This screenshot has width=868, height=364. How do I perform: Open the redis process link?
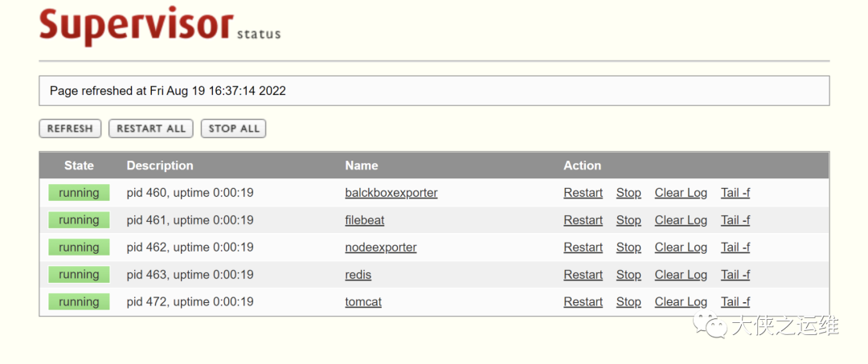(358, 275)
